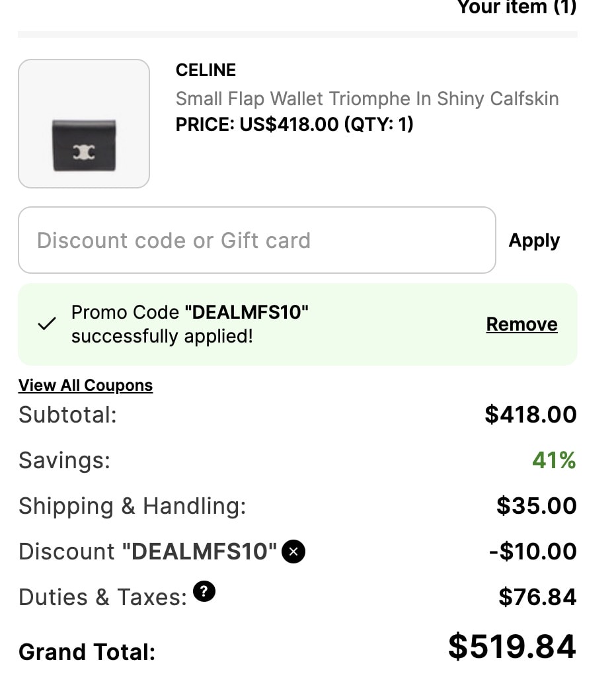Open the Celine wallet product thumbnail
Image resolution: width=616 pixels, height=697 pixels.
pos(84,124)
